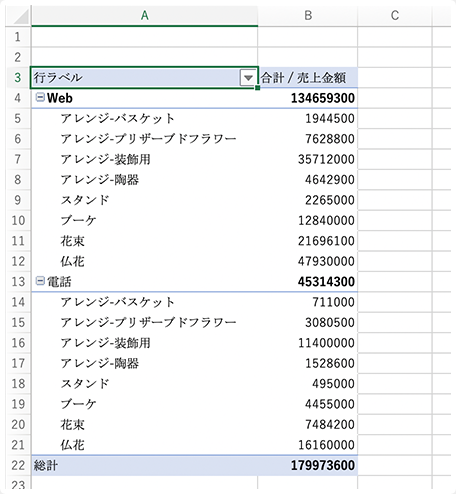Click アレンジ-装飾用 in row 7
This screenshot has height=494, width=456.
coord(105,159)
